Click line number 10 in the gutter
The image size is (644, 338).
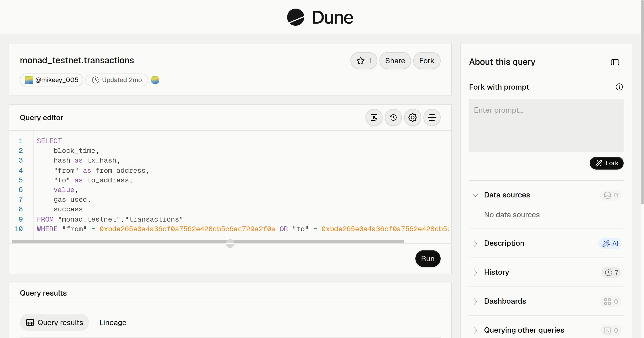coord(19,229)
